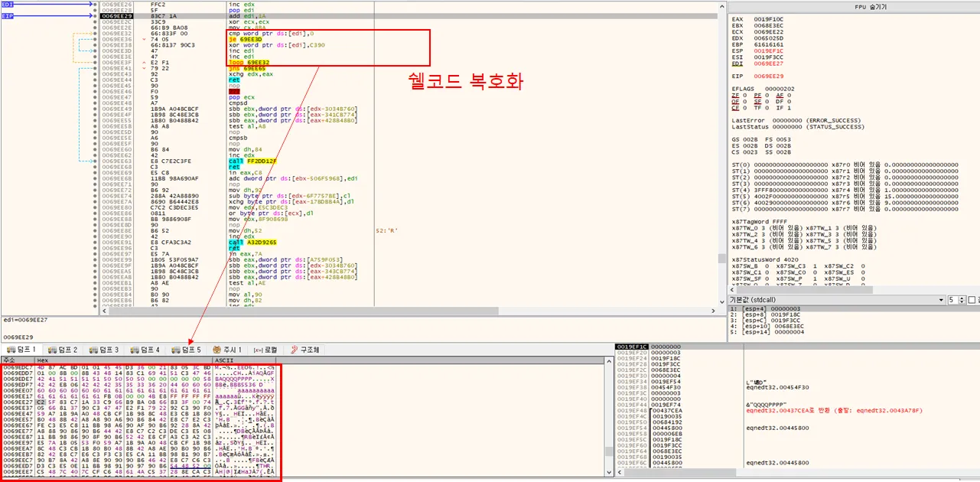
Task: Select the EBX register value 0068E3EC
Action: click(768, 24)
